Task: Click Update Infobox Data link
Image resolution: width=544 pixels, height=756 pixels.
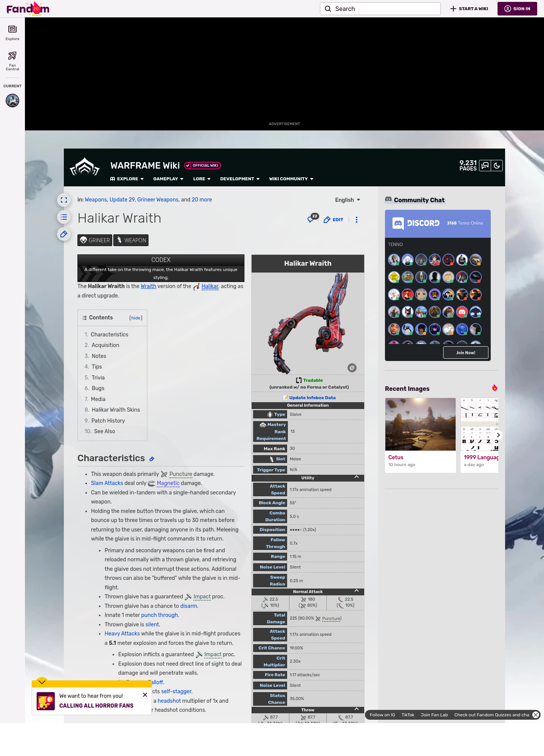Action: [x=312, y=398]
